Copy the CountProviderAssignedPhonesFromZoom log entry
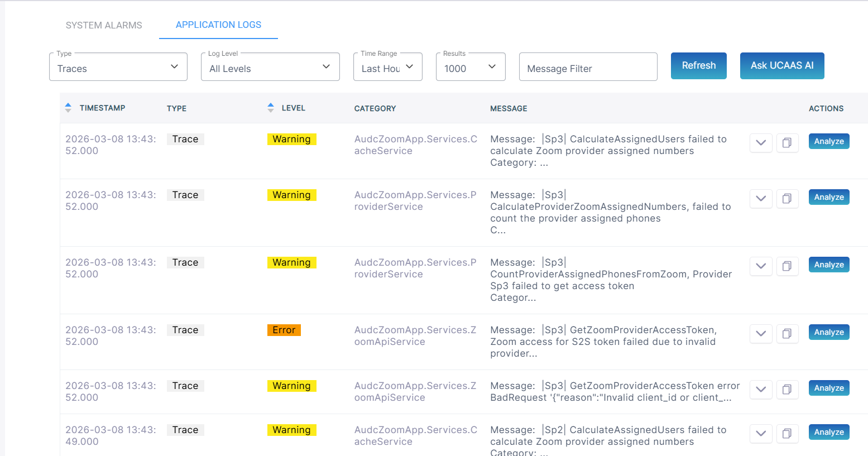868x456 pixels. [x=787, y=266]
